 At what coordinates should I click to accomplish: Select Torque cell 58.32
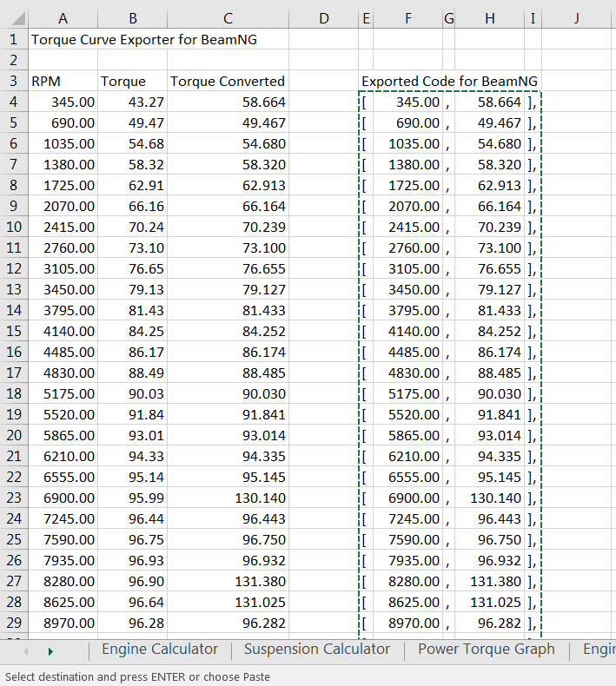pyautogui.click(x=133, y=164)
